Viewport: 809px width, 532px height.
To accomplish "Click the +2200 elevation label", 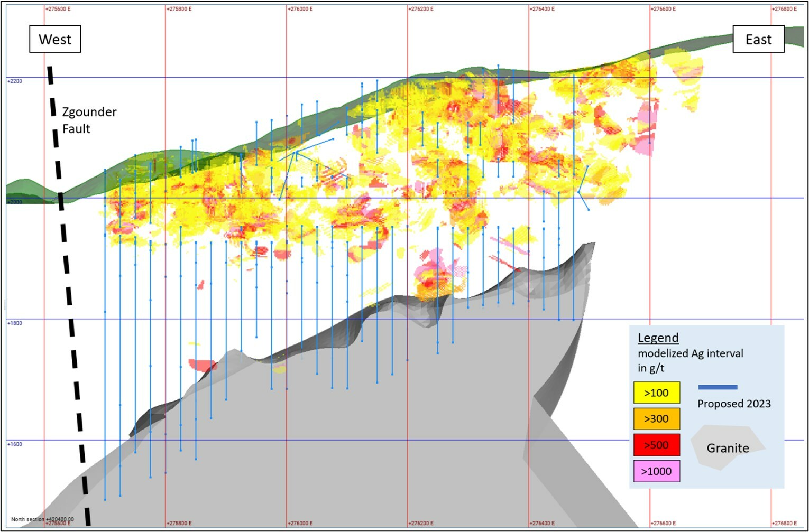I will (x=15, y=81).
